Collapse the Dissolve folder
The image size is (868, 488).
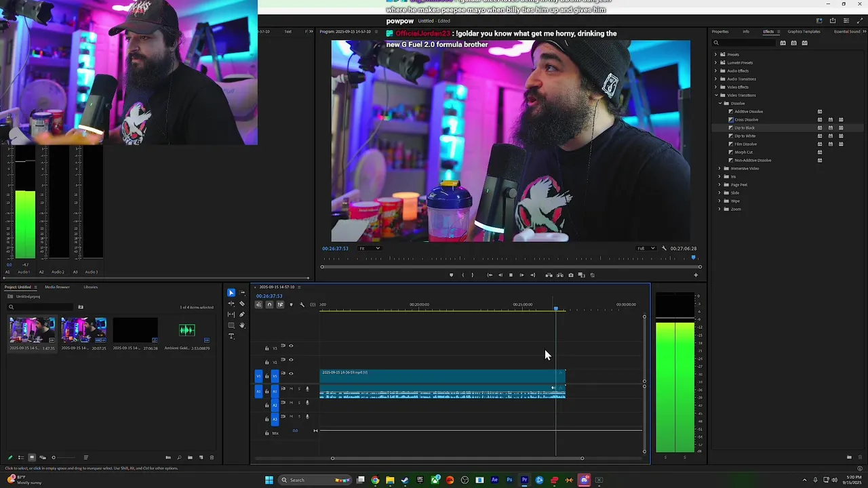coord(719,103)
